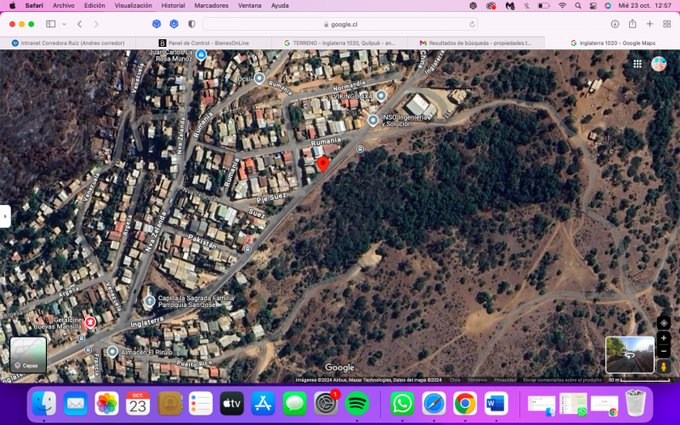Expand the collapsed Maps side panel

pyautogui.click(x=5, y=215)
